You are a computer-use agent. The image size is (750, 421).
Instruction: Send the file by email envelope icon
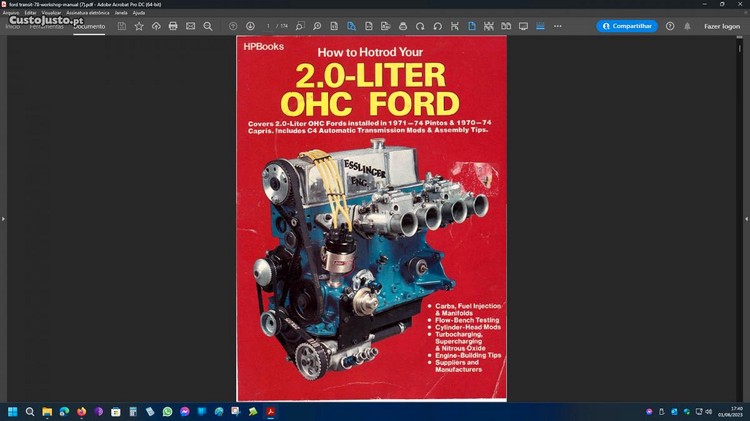(190, 26)
